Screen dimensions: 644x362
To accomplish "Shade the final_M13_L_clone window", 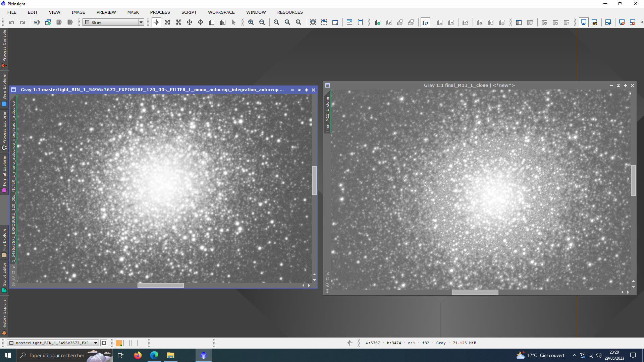I will (618, 85).
